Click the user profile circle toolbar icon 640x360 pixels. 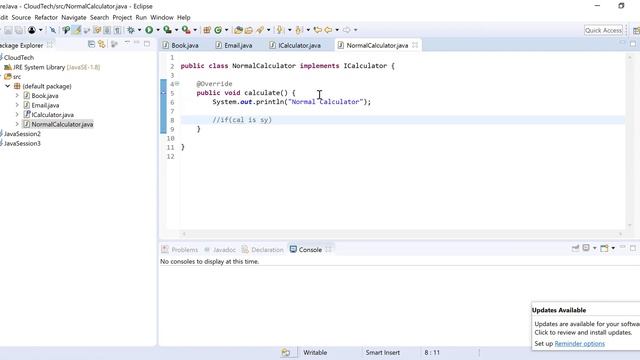pos(31,30)
